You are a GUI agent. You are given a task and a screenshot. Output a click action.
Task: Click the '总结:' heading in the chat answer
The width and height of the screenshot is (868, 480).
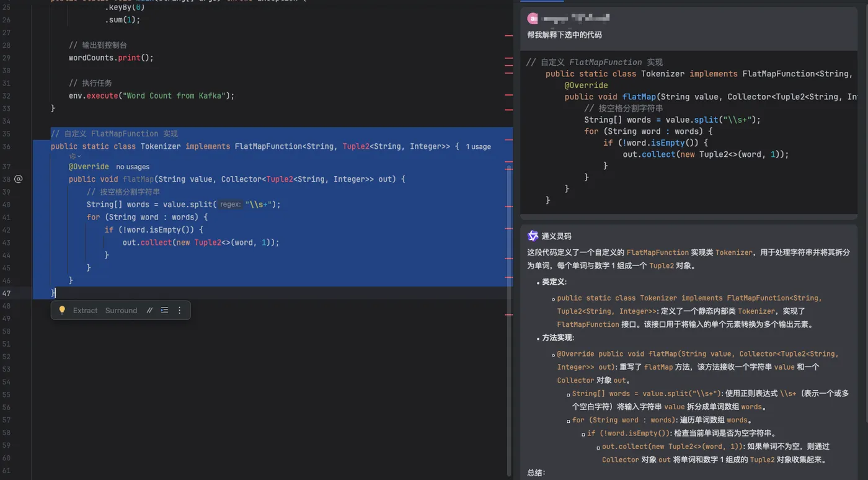point(536,473)
